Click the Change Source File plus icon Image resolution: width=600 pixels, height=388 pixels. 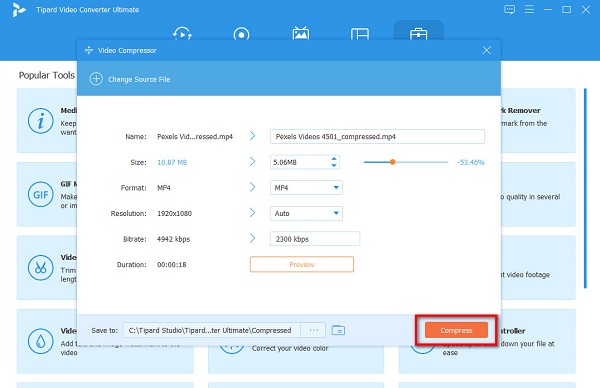click(96, 79)
